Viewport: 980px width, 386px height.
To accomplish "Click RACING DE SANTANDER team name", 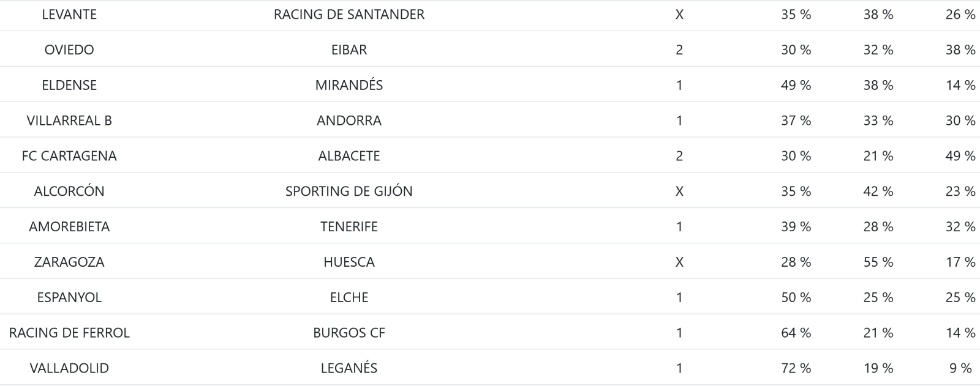I will click(x=349, y=14).
